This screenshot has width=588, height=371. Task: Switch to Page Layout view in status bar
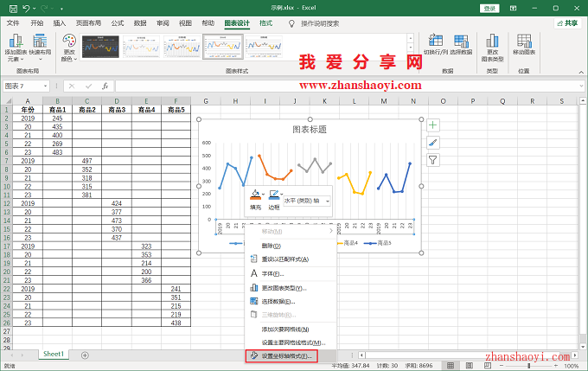click(x=470, y=365)
